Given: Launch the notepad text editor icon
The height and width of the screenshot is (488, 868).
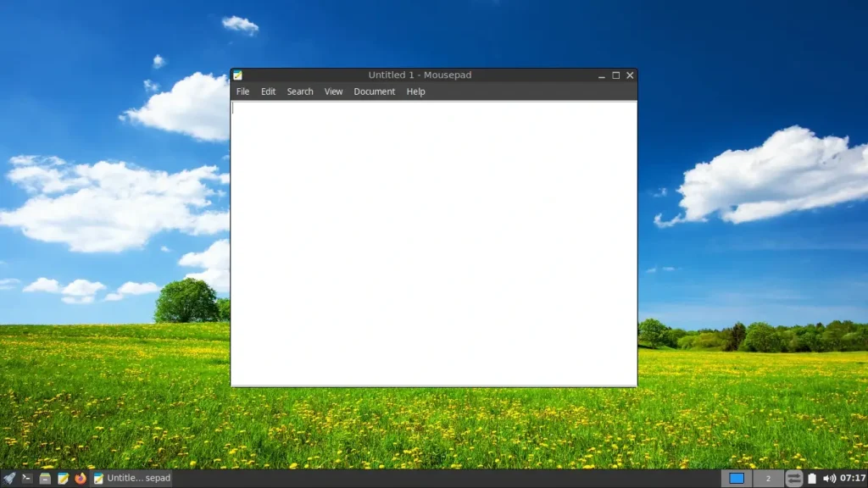Looking at the screenshot, I should (x=63, y=478).
